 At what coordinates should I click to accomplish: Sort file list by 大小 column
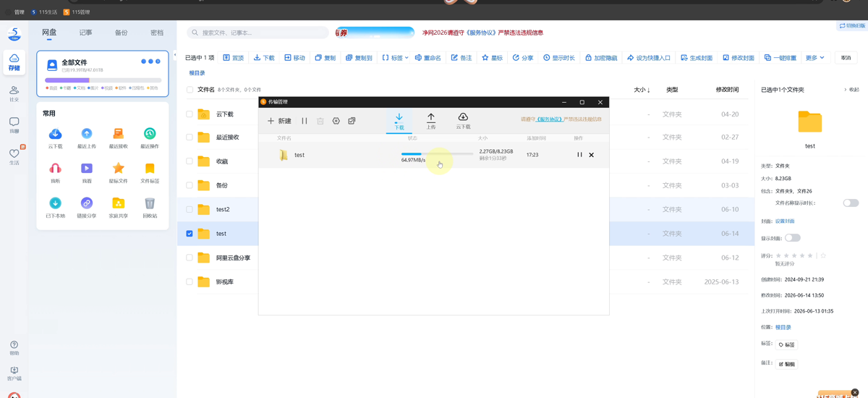pos(642,90)
